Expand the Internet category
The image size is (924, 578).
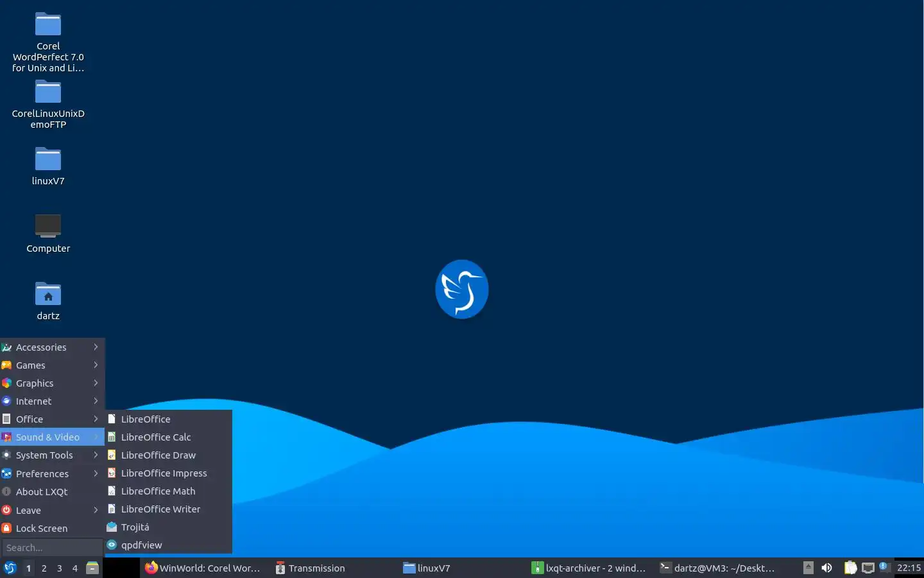tap(52, 401)
